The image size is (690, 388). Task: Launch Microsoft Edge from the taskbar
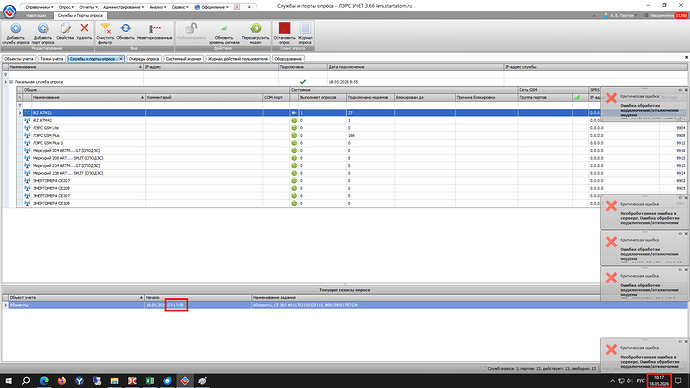coord(44,381)
